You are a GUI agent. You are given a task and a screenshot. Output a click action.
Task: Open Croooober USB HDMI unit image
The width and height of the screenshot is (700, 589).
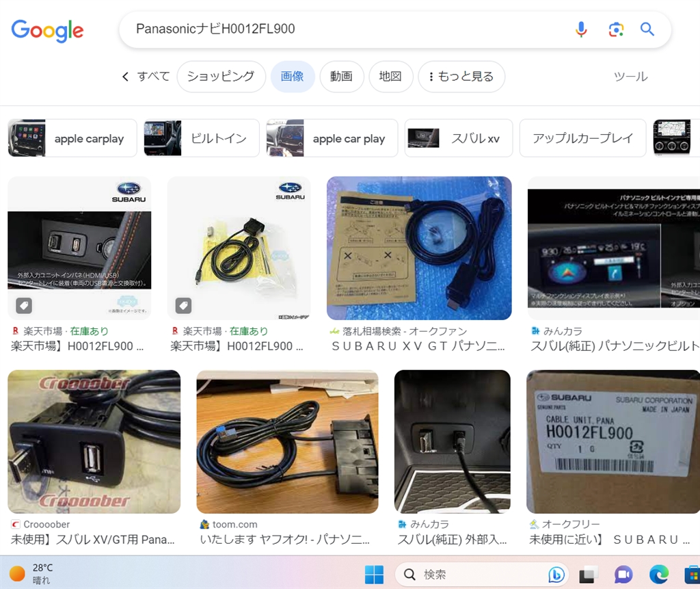click(94, 441)
